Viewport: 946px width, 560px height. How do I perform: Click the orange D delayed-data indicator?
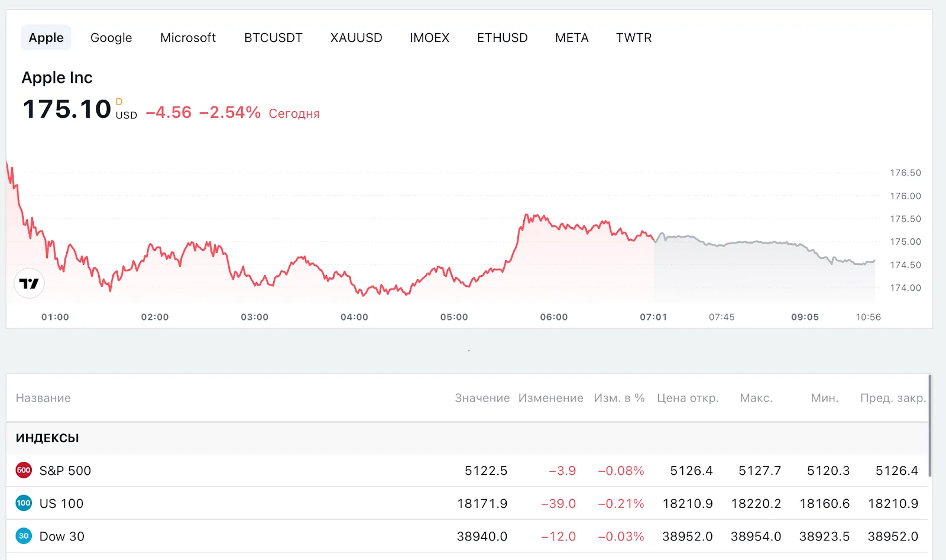pos(119,102)
